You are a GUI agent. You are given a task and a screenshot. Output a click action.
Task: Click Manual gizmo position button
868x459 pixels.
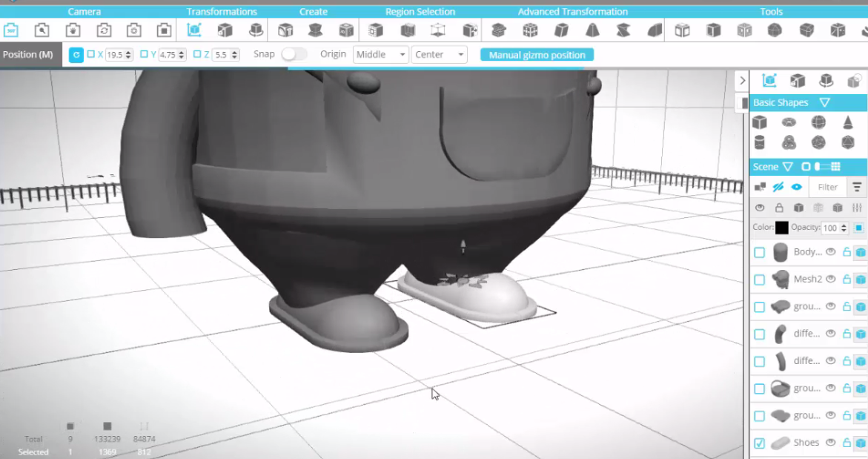pos(537,55)
